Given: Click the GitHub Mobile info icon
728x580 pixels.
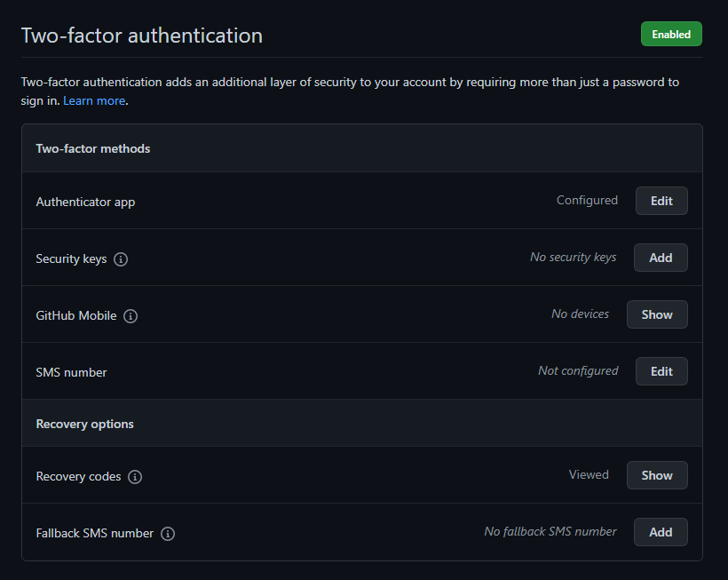Looking at the screenshot, I should pos(130,315).
